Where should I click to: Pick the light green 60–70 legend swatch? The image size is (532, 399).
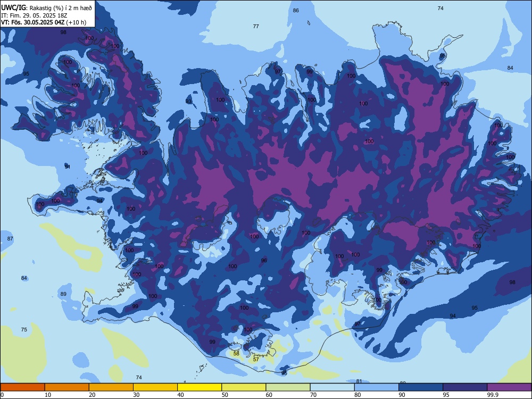click(x=288, y=387)
